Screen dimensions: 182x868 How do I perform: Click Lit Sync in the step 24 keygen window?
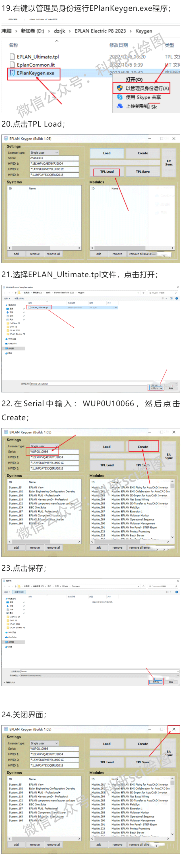[x=169, y=753]
